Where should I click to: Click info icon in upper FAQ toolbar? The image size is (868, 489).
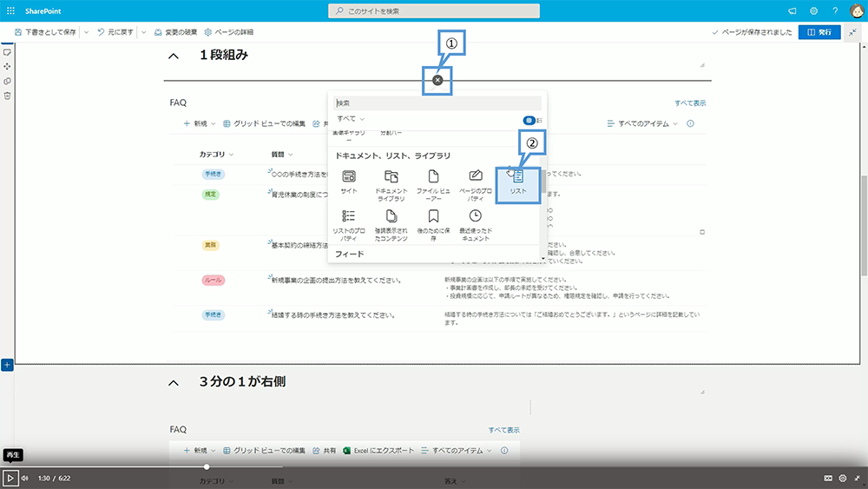tap(690, 123)
